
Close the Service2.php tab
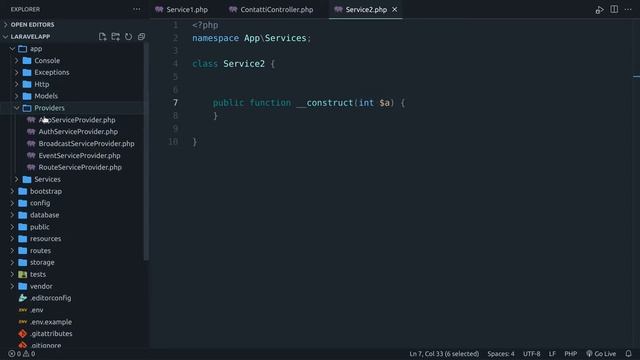pyautogui.click(x=395, y=9)
